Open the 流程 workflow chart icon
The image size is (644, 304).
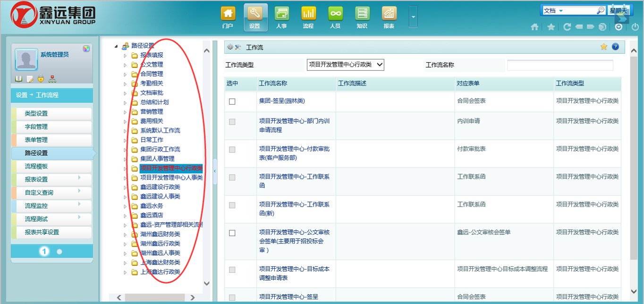[x=308, y=17]
